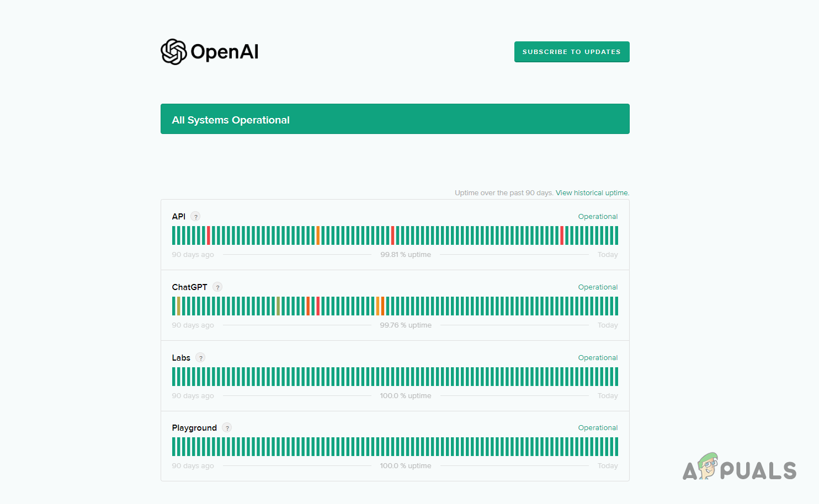The width and height of the screenshot is (819, 504).
Task: Open the View historical uptime link
Action: click(592, 192)
